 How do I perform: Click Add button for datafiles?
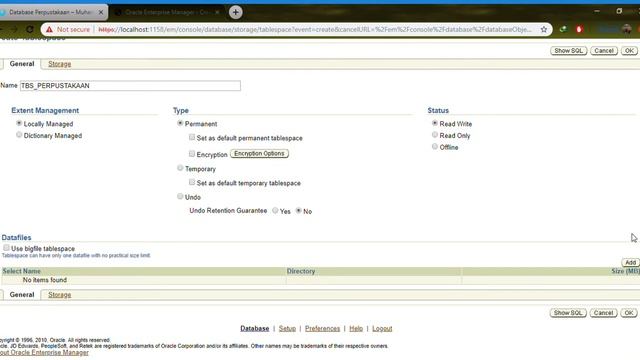(630, 262)
